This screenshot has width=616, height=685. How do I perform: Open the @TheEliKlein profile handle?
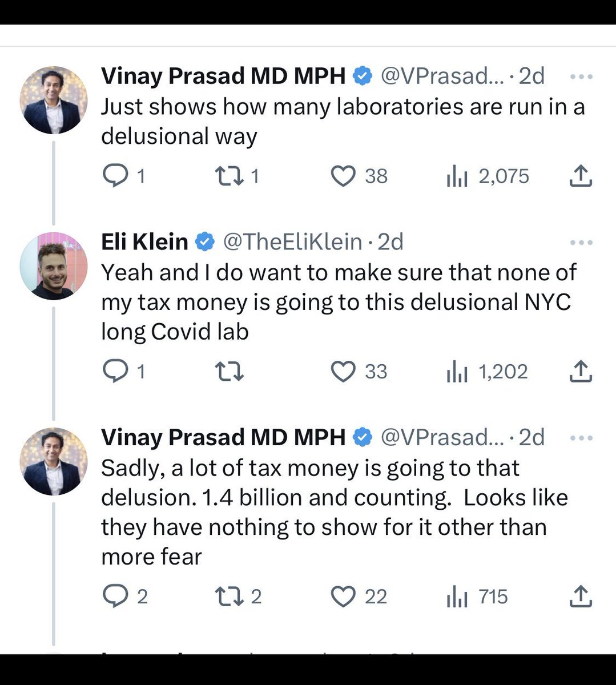292,242
